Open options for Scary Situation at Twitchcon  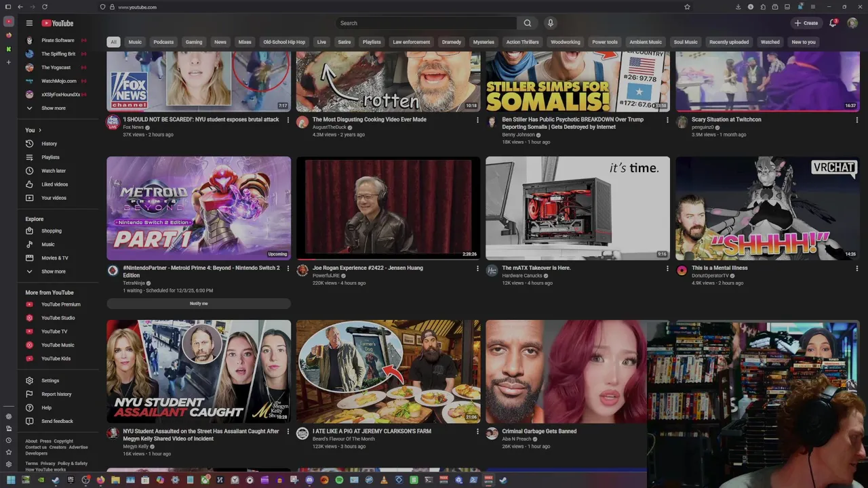856,120
